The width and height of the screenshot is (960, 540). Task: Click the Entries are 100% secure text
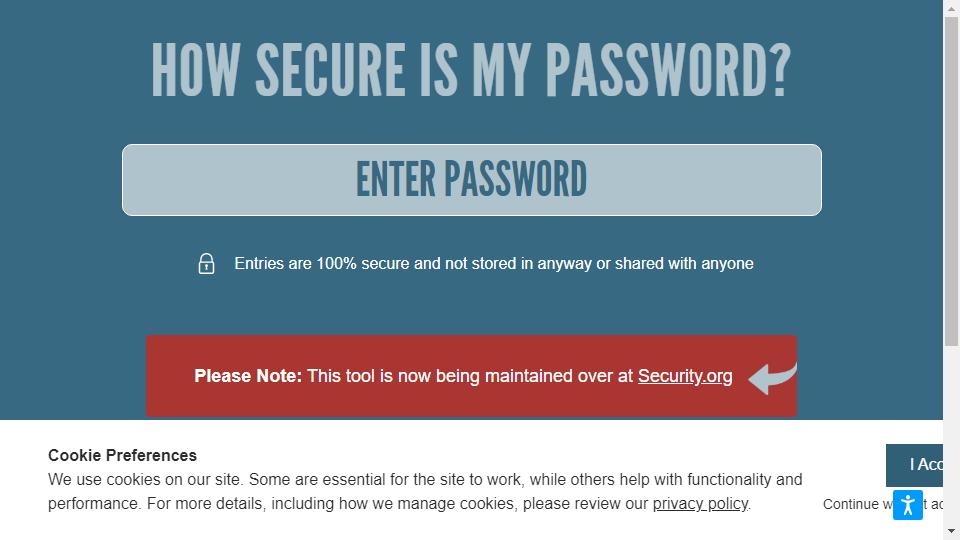click(493, 264)
